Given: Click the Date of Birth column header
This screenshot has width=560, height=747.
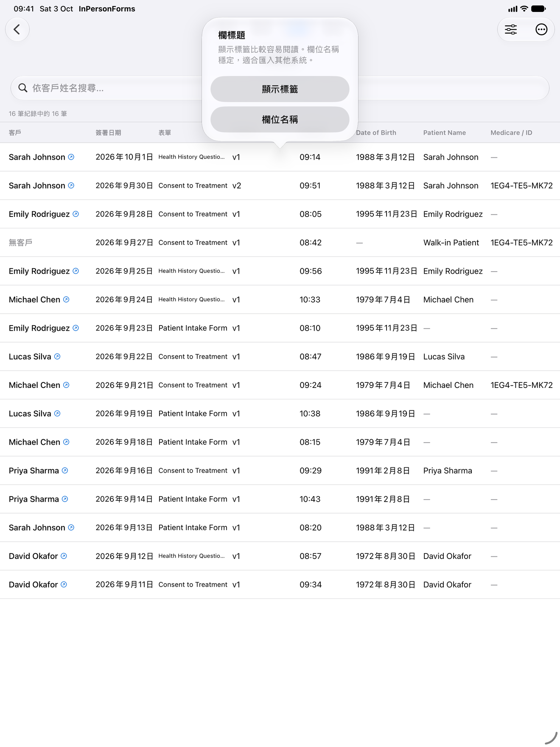Looking at the screenshot, I should (376, 133).
